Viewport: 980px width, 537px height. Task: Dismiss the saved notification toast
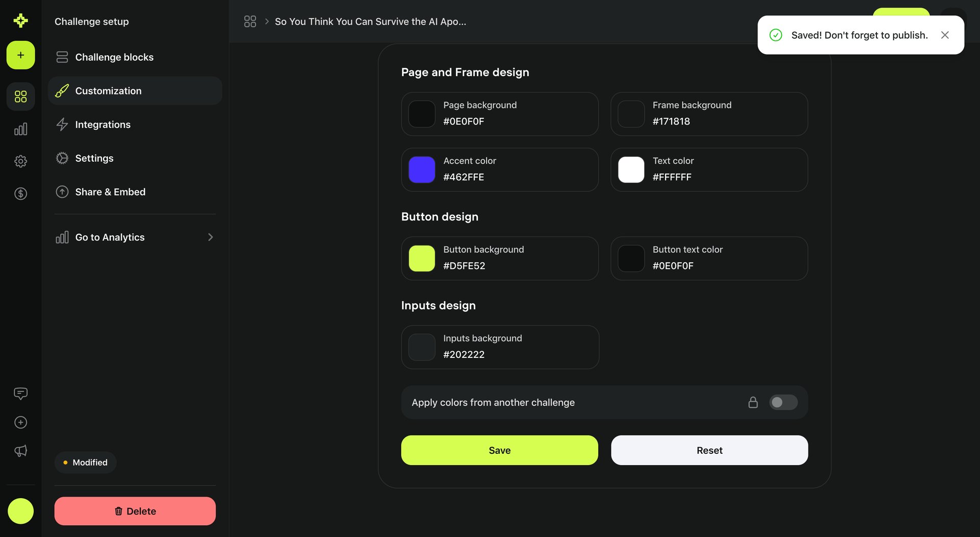coord(945,35)
